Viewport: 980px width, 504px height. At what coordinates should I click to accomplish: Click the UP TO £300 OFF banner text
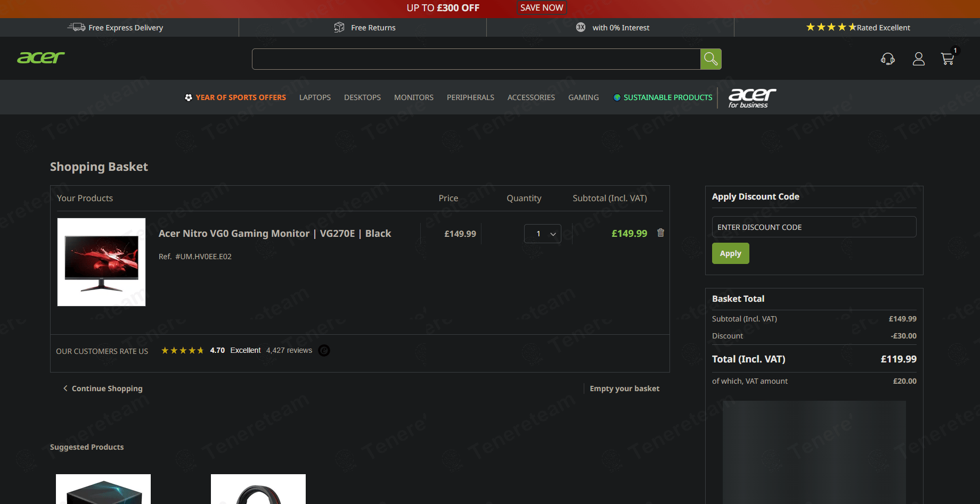(x=443, y=8)
